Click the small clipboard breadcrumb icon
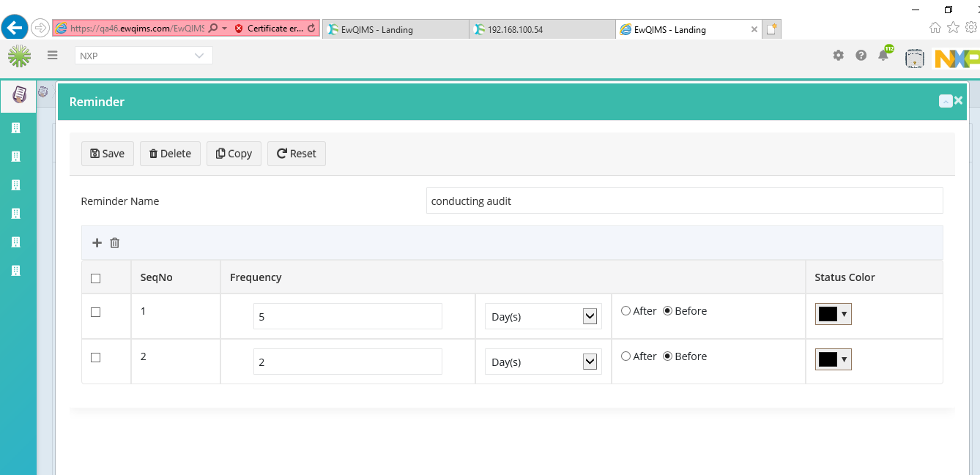Viewport: 980px width, 475px height. (x=43, y=92)
